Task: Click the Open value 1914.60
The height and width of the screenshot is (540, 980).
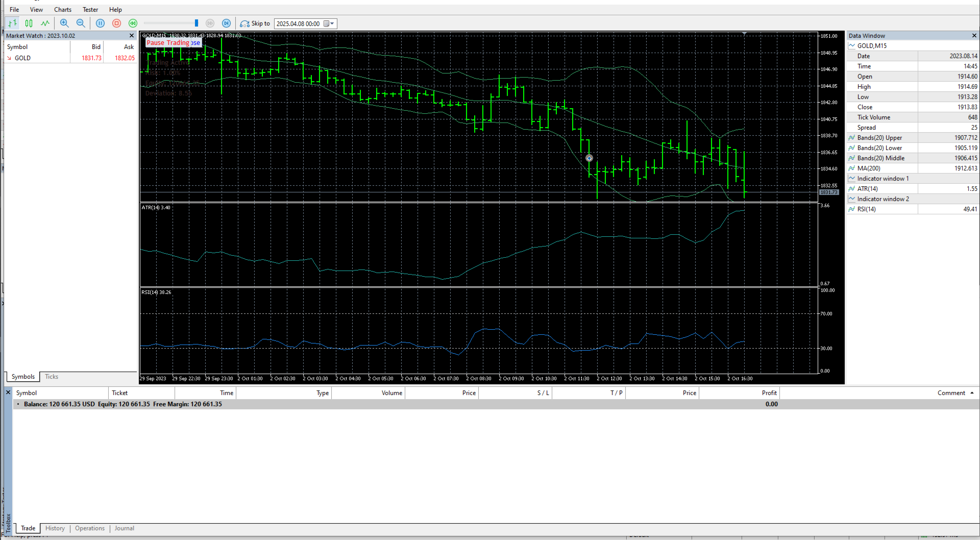Action: [967, 77]
